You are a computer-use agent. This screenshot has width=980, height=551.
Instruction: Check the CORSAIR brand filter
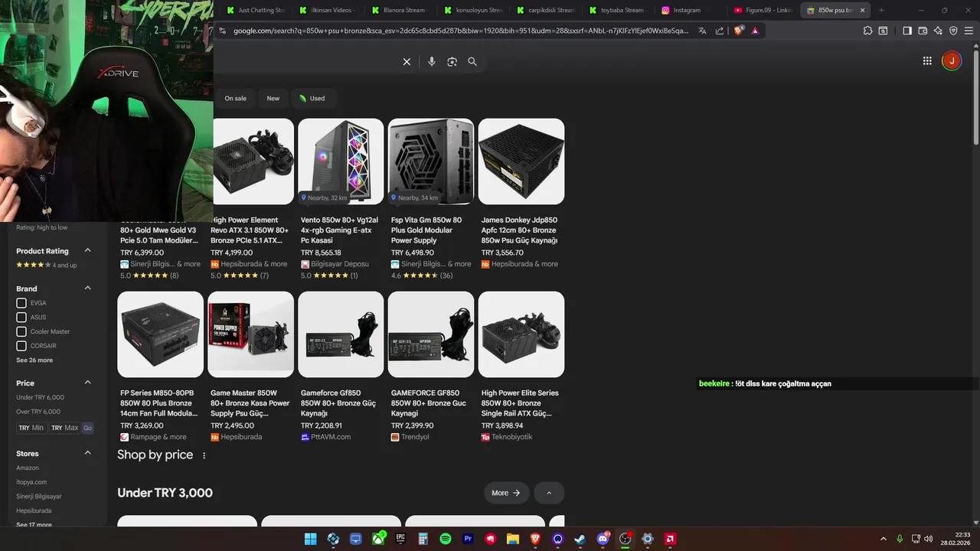21,346
